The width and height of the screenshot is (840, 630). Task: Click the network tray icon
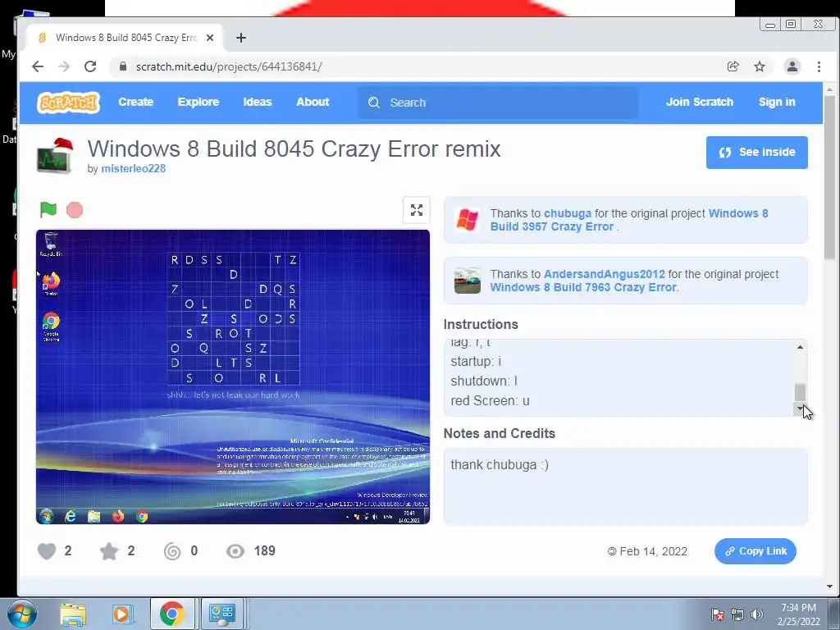coord(737,614)
